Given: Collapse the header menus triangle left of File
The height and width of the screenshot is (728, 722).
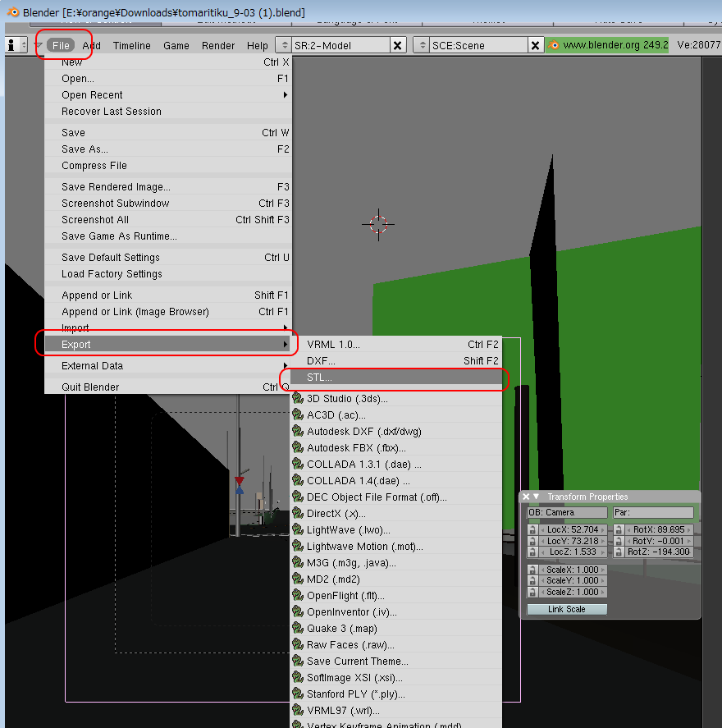Looking at the screenshot, I should 39,45.
